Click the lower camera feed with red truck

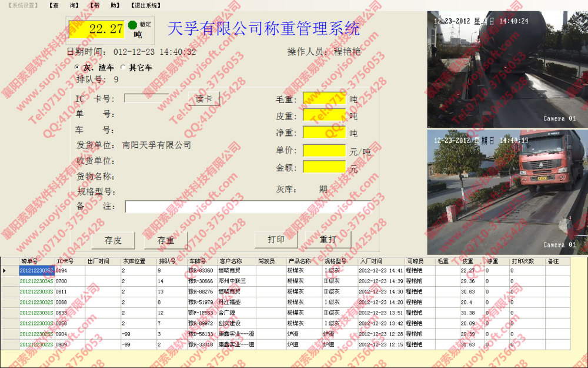tap(508, 193)
